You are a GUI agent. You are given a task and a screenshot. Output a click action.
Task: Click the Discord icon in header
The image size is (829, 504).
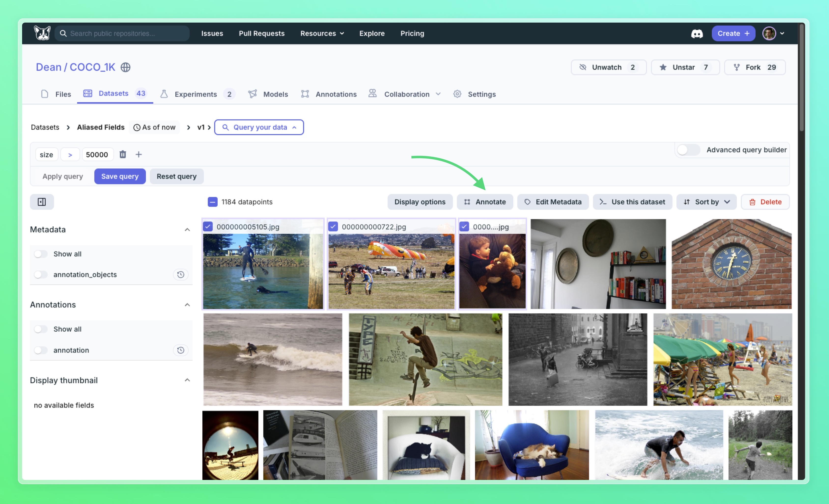(x=697, y=34)
